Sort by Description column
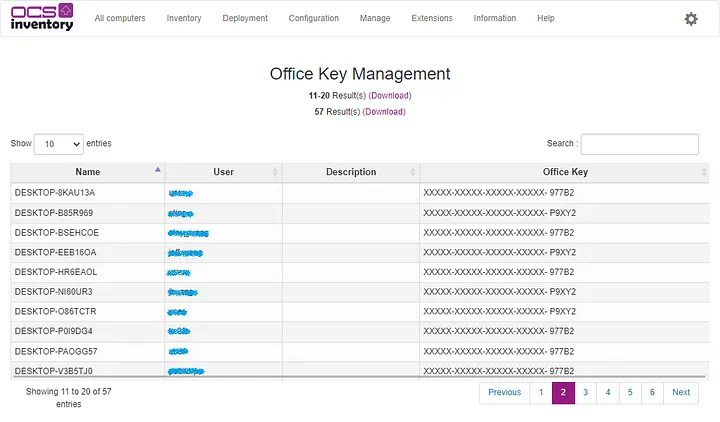This screenshot has width=720, height=422. 351,172
